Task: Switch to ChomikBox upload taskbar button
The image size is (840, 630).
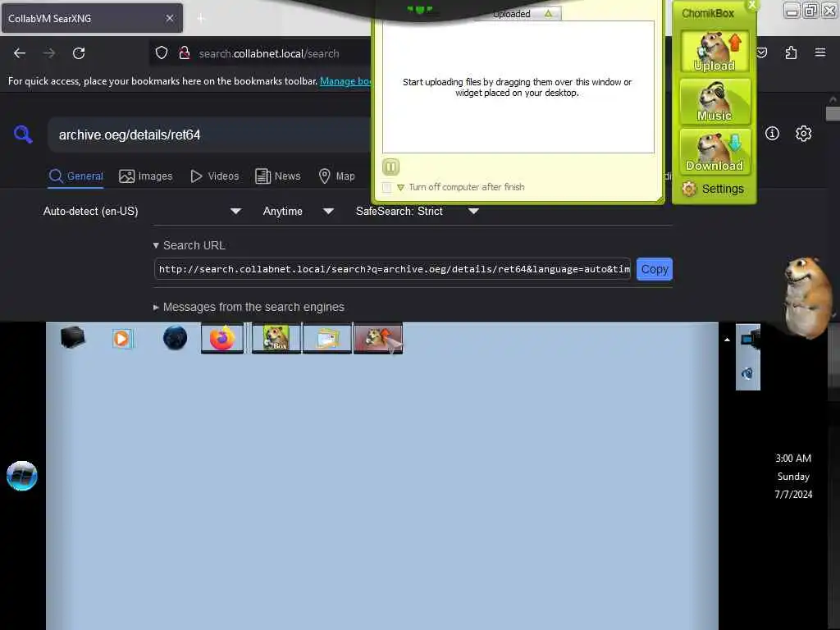Action: tap(378, 338)
